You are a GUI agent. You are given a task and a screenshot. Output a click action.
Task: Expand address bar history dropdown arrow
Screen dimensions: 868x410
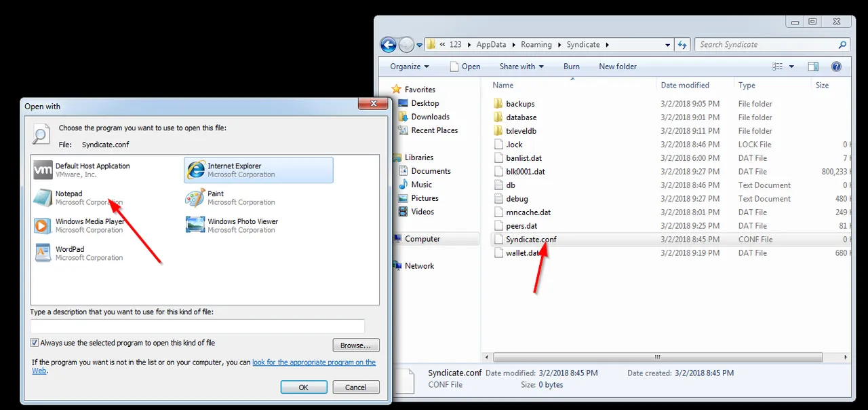[668, 45]
